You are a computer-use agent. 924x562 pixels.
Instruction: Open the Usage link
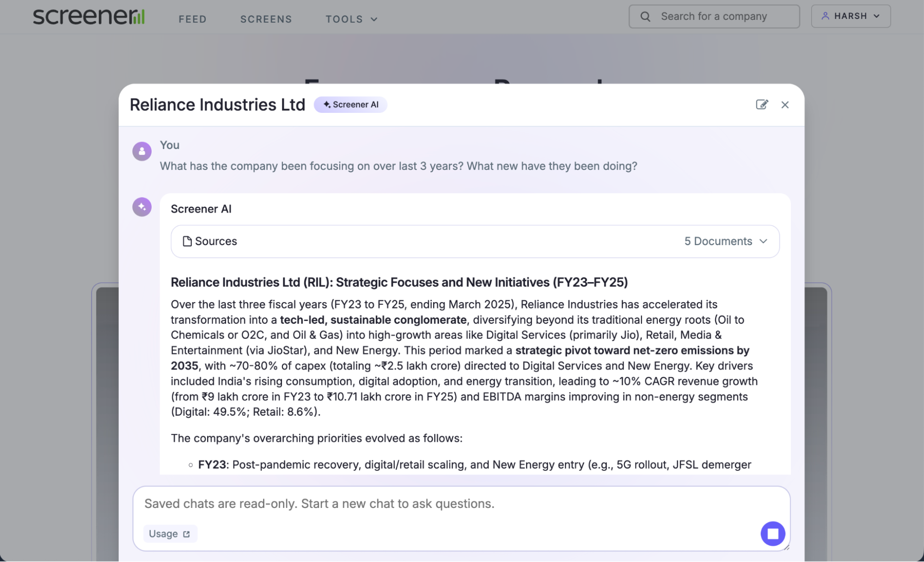pyautogui.click(x=164, y=534)
